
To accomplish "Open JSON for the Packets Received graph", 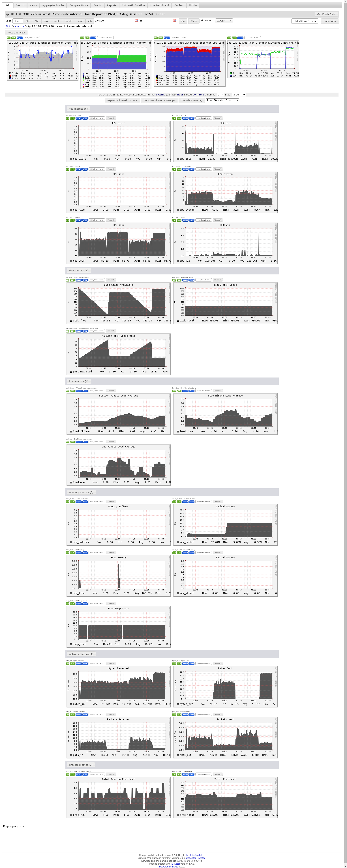I will pos(72,714).
